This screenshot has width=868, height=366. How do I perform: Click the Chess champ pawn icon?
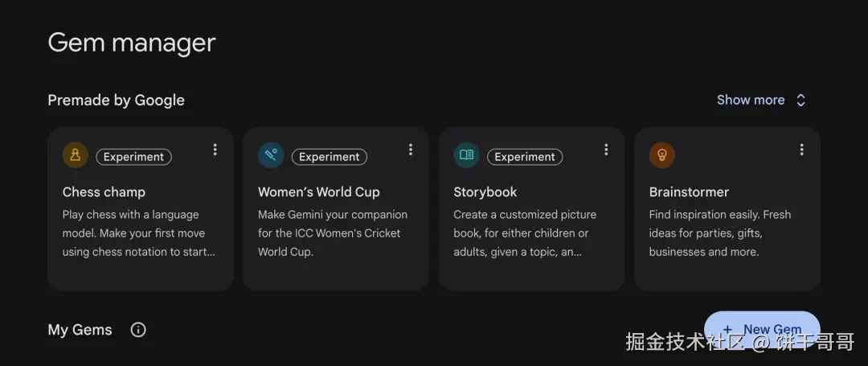[76, 155]
